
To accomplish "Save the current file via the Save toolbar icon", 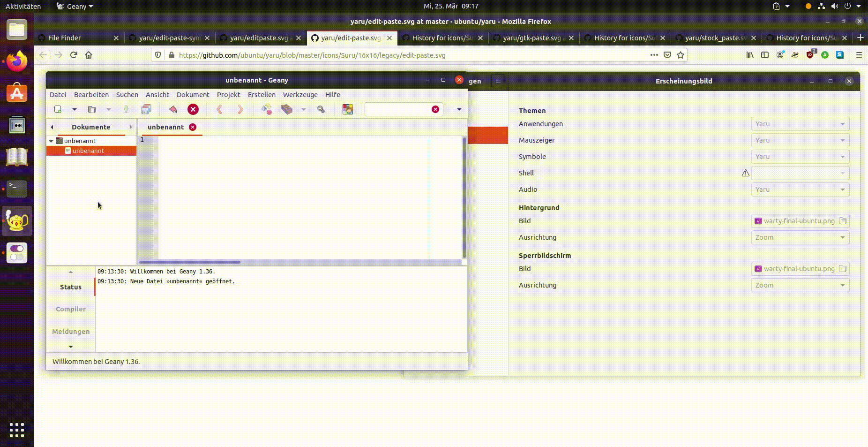I will 126,109.
